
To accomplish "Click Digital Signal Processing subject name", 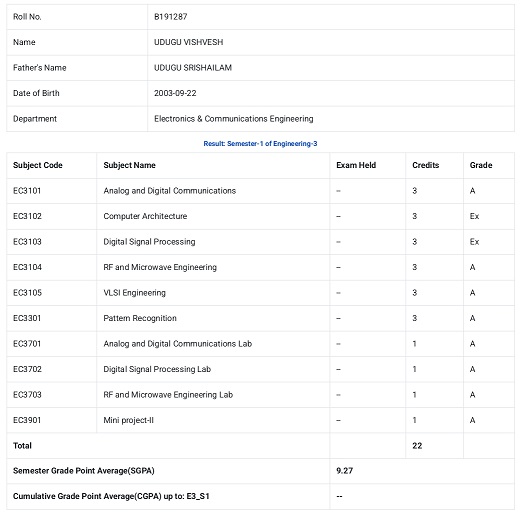I will pos(149,242).
